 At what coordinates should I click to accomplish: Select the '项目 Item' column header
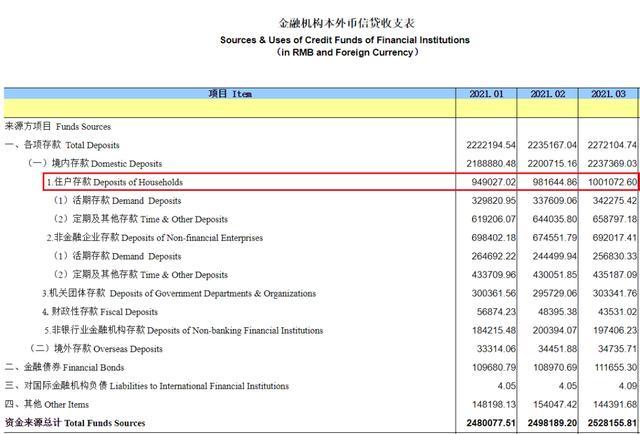pos(230,94)
